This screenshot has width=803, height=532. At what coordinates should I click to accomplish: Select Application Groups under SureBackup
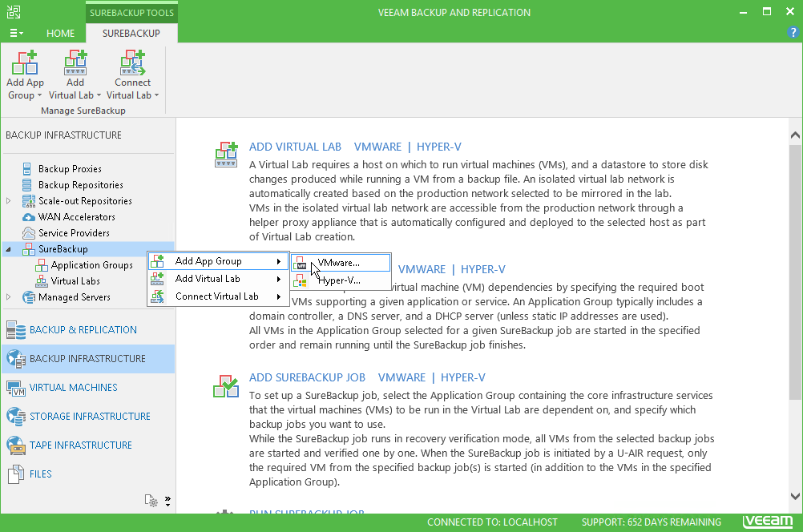tap(91, 265)
